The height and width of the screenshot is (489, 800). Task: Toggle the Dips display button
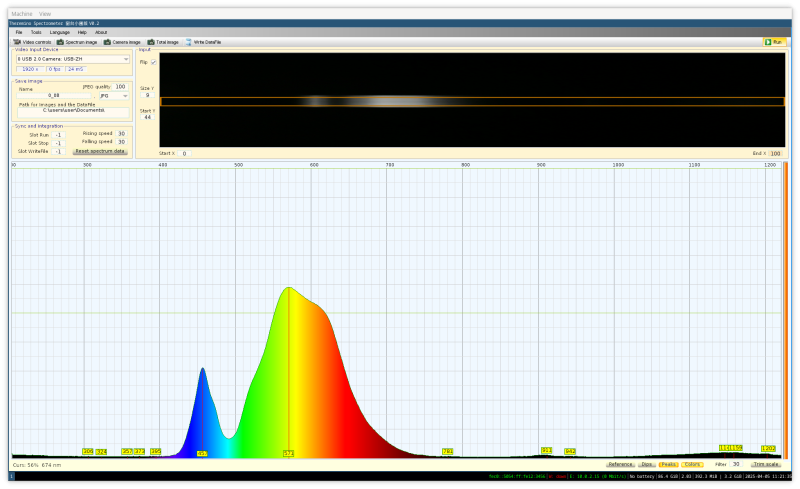coord(646,464)
